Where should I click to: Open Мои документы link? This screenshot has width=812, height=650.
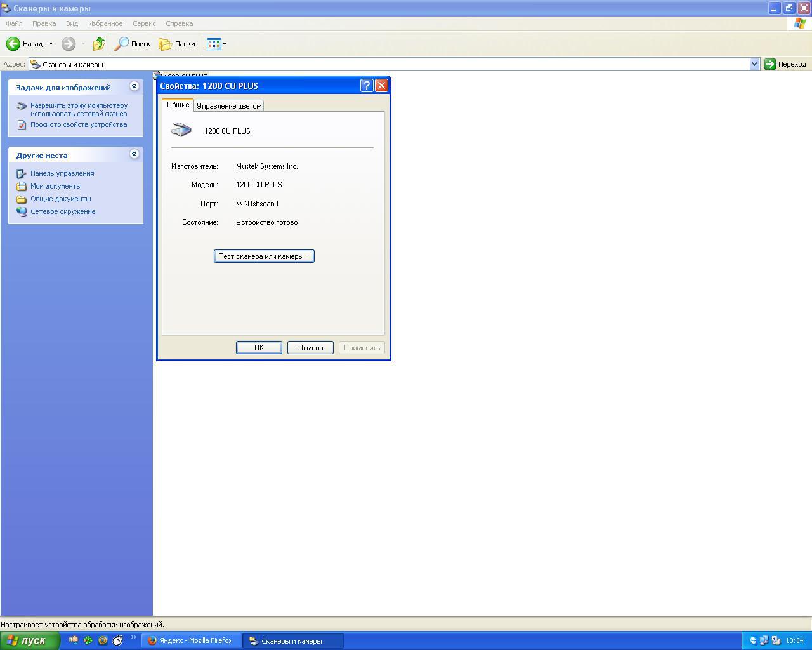click(x=56, y=186)
